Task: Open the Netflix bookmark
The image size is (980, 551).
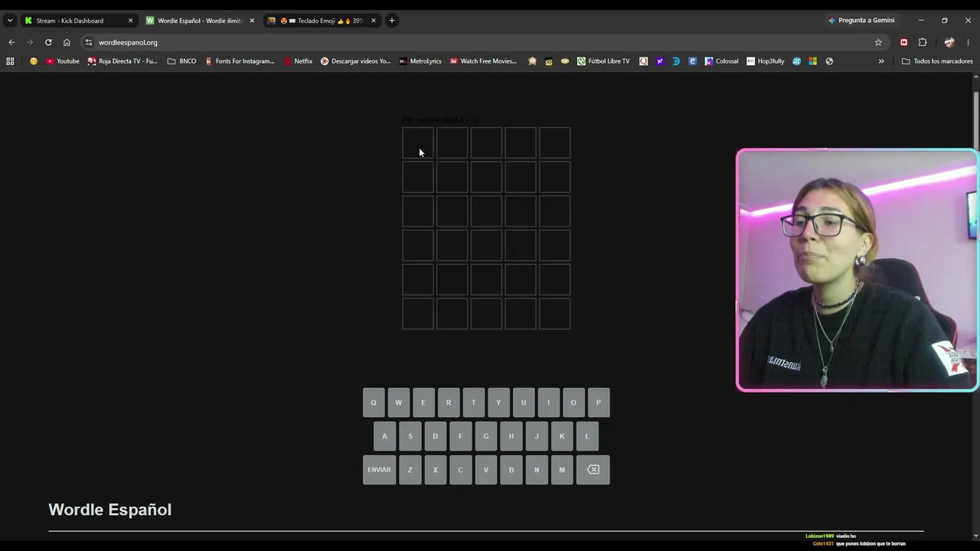Action: click(x=298, y=61)
